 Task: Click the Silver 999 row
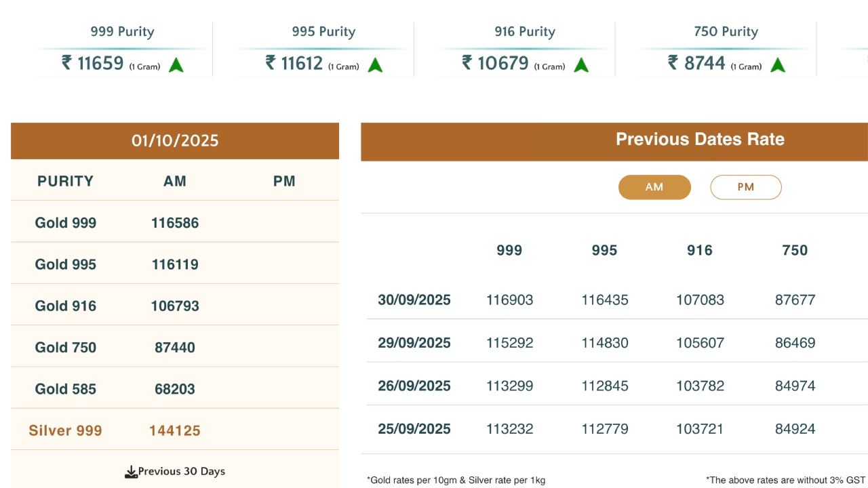(x=66, y=430)
